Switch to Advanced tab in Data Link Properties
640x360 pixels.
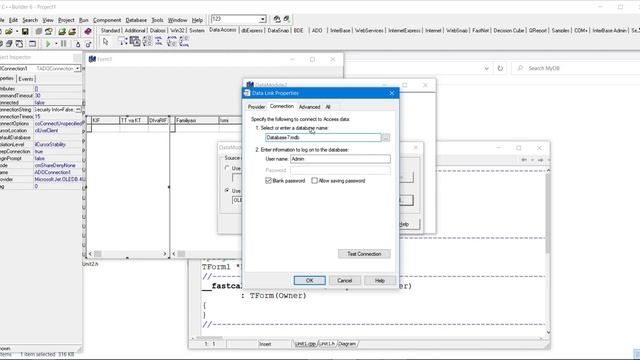[309, 107]
